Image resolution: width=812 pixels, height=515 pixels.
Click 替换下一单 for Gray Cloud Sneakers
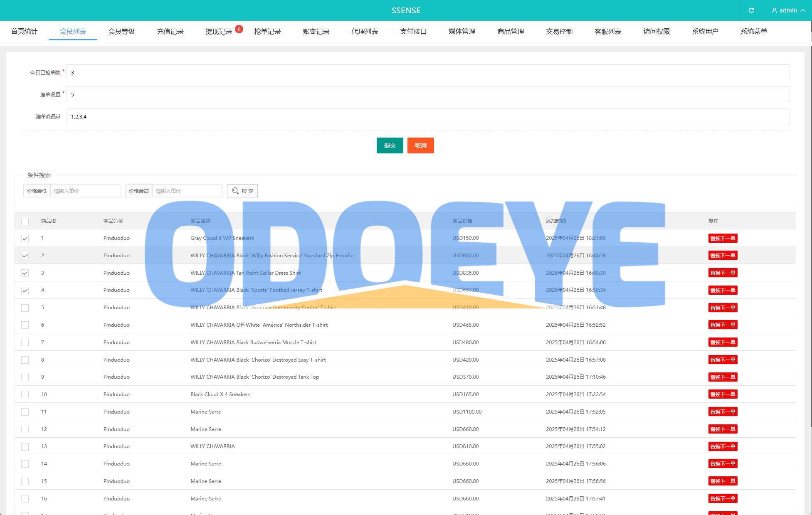[x=723, y=239]
